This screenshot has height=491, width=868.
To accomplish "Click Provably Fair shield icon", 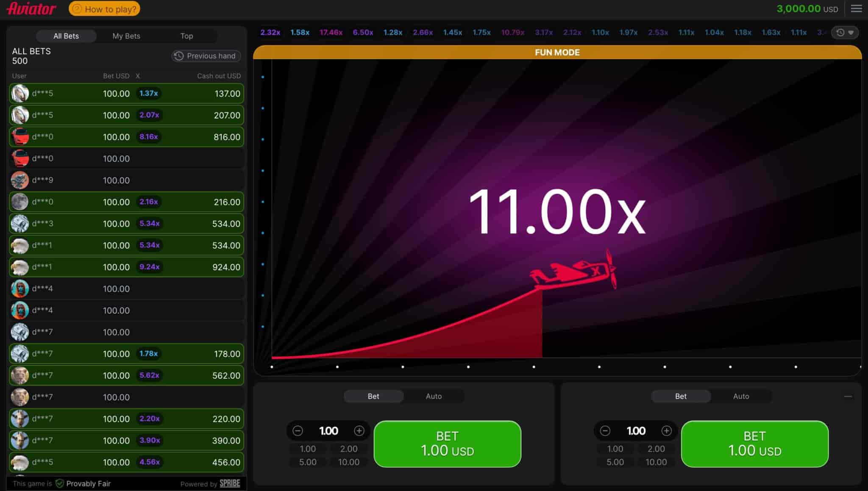I will (60, 483).
